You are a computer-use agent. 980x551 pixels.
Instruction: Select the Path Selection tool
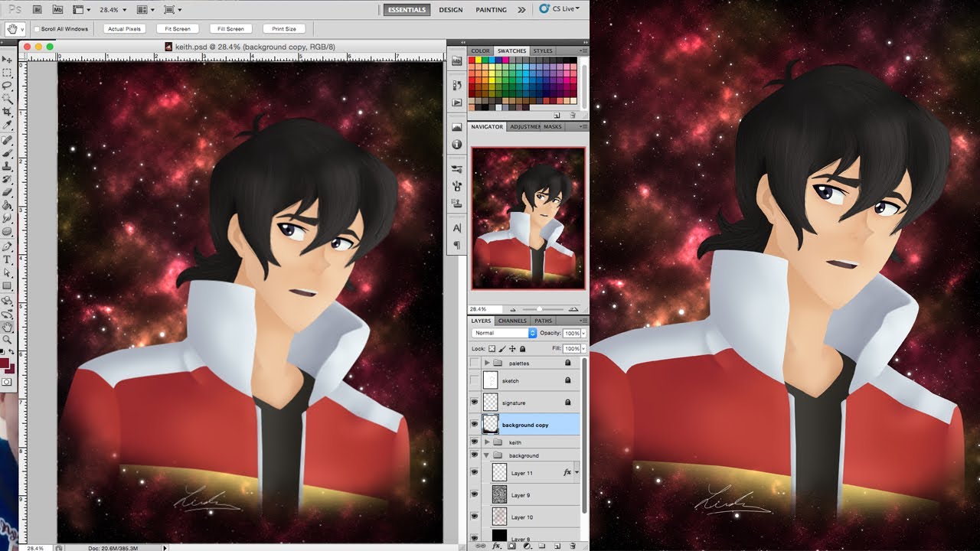tap(7, 272)
